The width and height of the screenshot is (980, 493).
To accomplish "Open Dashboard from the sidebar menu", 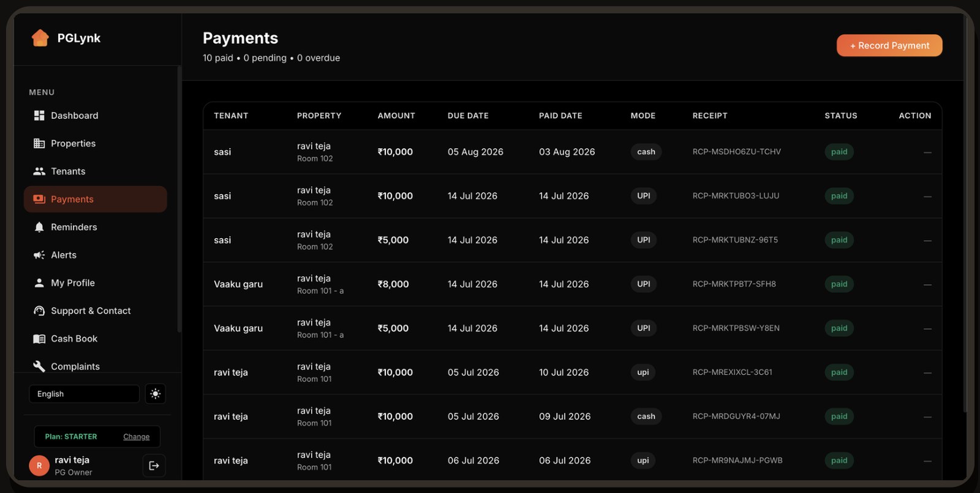I will tap(95, 116).
